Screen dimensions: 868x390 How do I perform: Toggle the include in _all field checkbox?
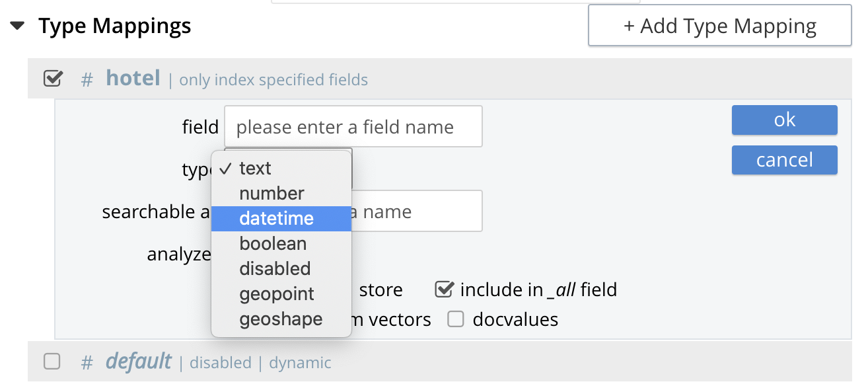444,290
